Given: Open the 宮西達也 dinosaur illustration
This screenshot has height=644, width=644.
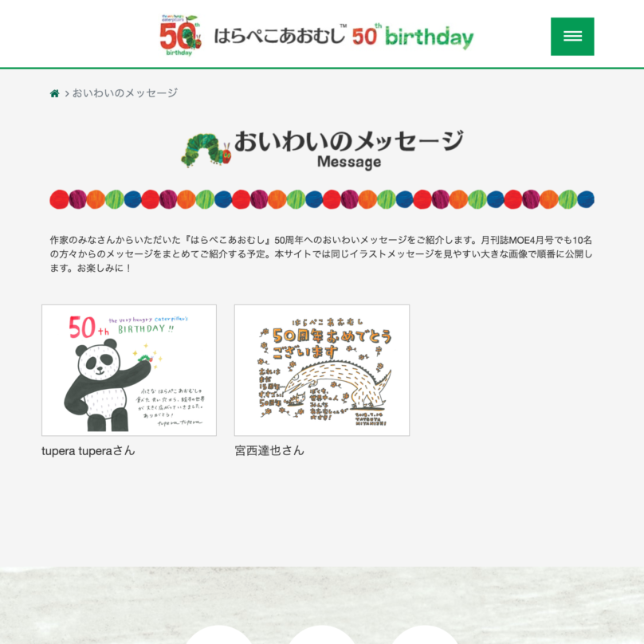Looking at the screenshot, I should click(322, 370).
